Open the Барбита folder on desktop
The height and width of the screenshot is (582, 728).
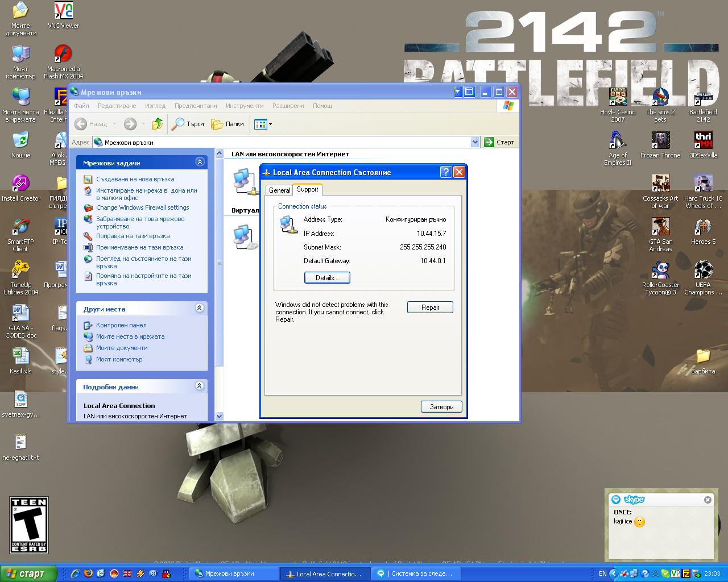703,361
